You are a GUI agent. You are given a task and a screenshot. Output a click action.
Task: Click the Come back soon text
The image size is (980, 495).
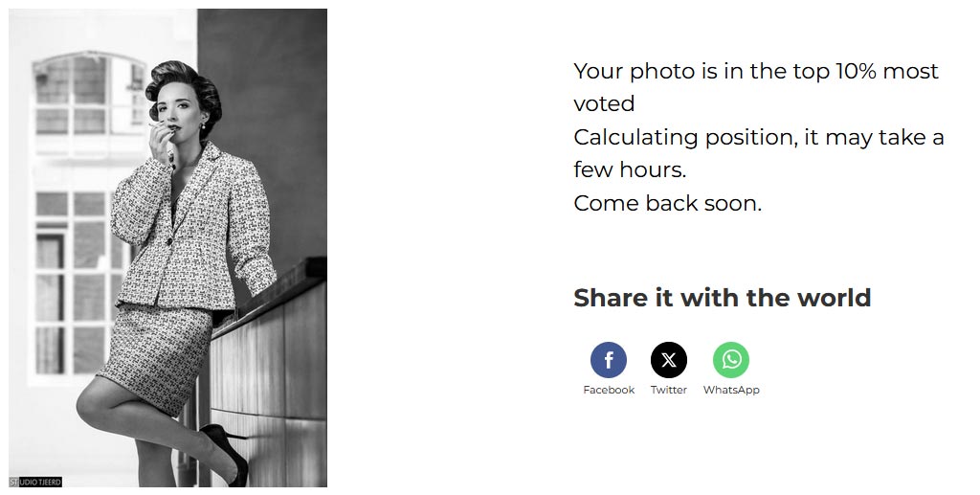[667, 203]
